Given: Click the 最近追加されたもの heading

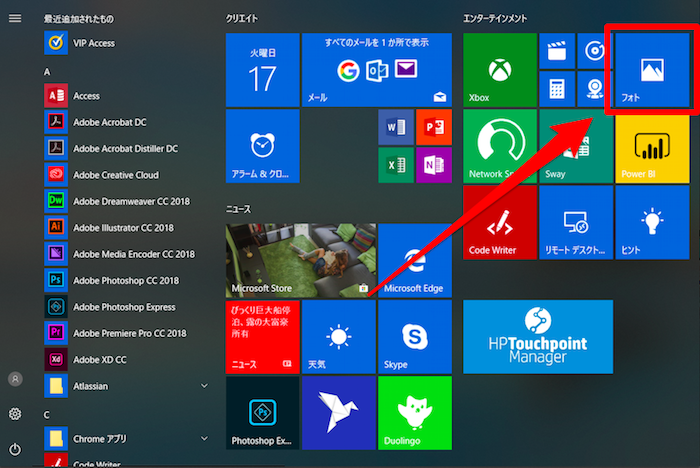Looking at the screenshot, I should 79,19.
